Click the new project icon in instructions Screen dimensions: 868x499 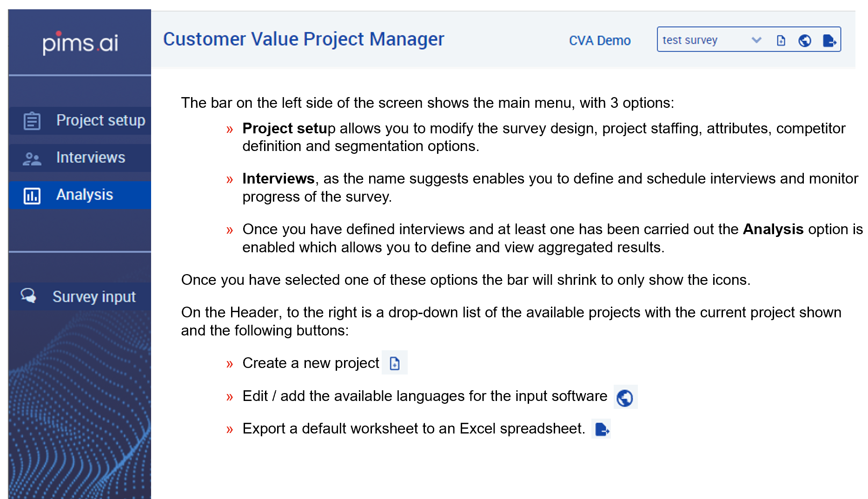tap(395, 363)
